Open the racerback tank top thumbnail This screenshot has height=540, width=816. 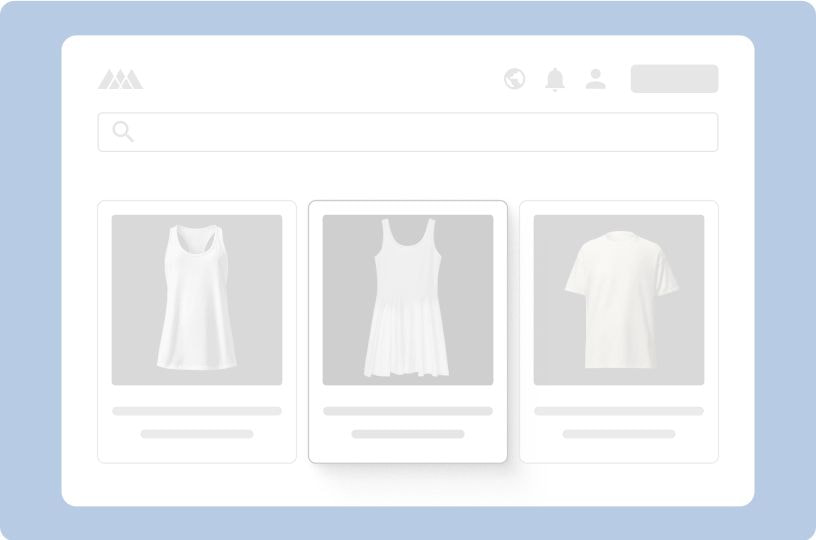tap(197, 300)
